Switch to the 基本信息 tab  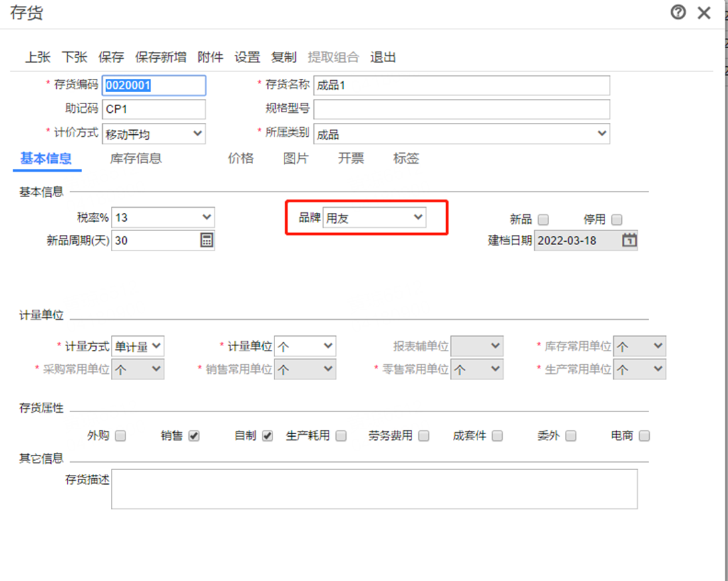pyautogui.click(x=46, y=158)
